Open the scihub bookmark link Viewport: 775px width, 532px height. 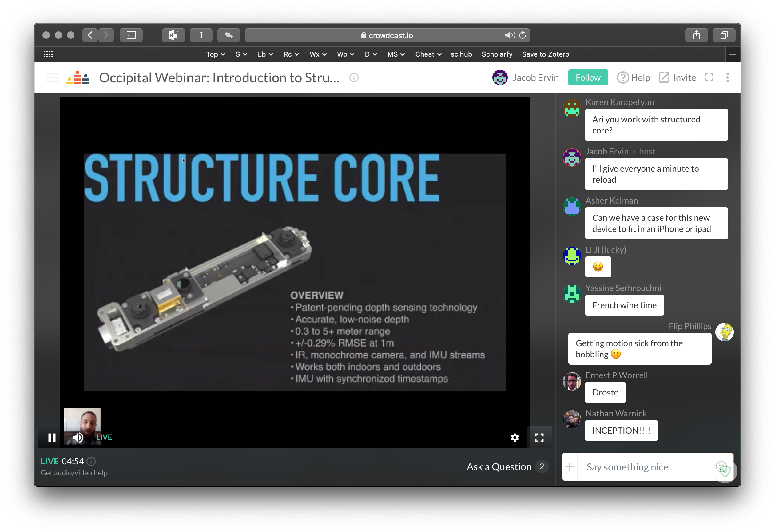[x=460, y=54]
